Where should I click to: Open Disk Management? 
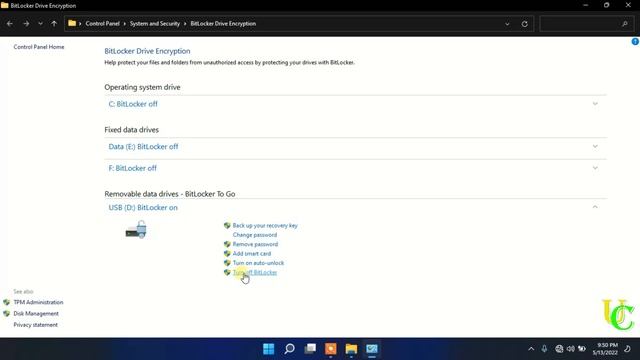[36, 313]
